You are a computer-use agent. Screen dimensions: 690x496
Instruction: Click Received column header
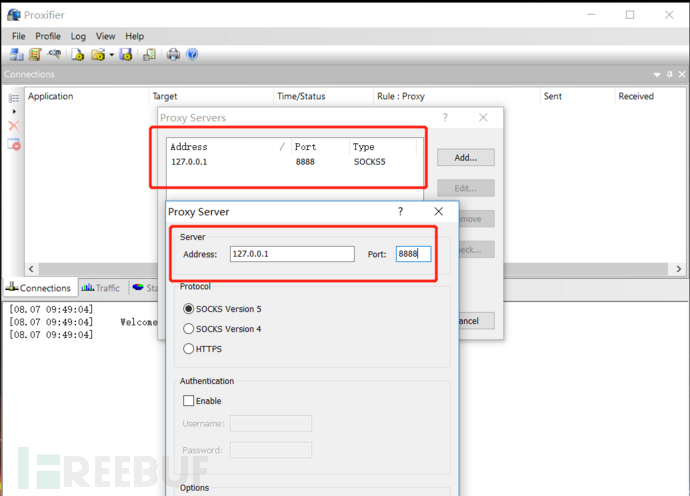[x=650, y=96]
